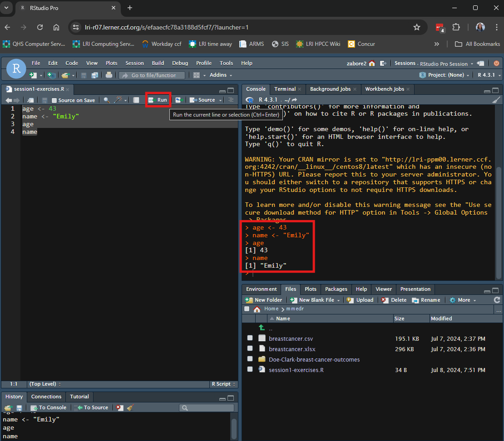Click the Quit Session power icon

point(496,63)
